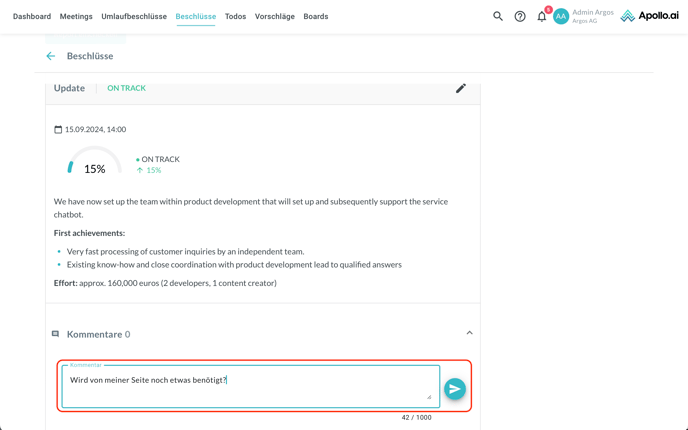The image size is (688, 430).
Task: Send the comment with paper plane button
Action: click(455, 389)
